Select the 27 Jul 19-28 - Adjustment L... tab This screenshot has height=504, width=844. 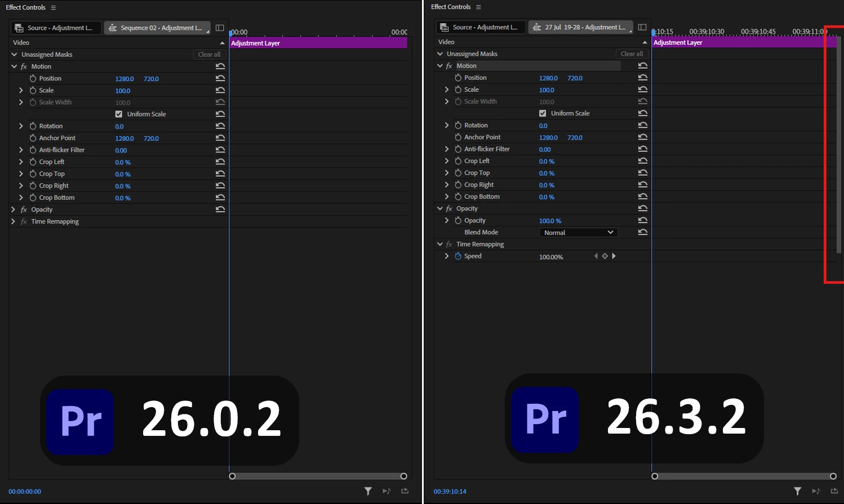click(x=581, y=27)
